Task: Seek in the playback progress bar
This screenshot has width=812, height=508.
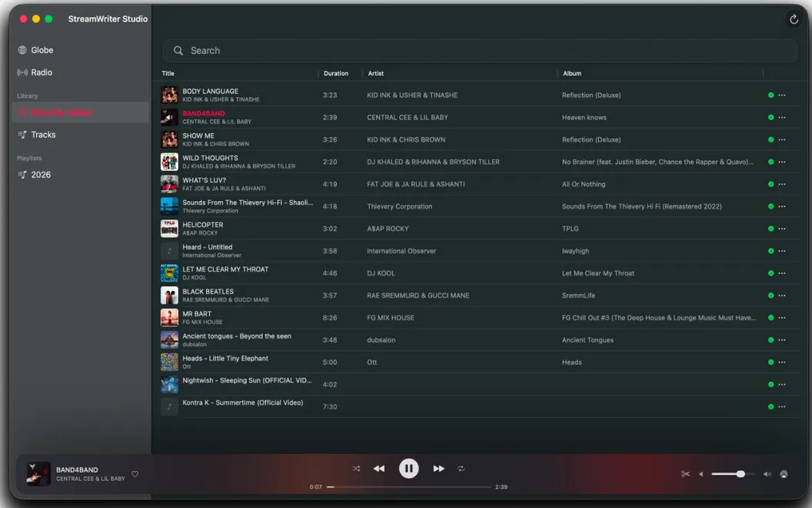Action: tap(408, 486)
